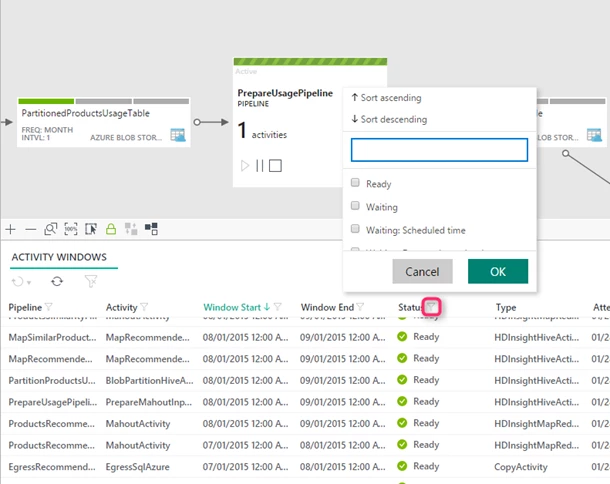
Task: Check Waiting: Scheduled time checkbox
Action: (355, 229)
